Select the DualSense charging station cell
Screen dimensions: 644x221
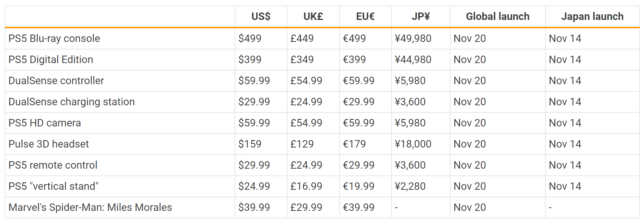tap(120, 102)
